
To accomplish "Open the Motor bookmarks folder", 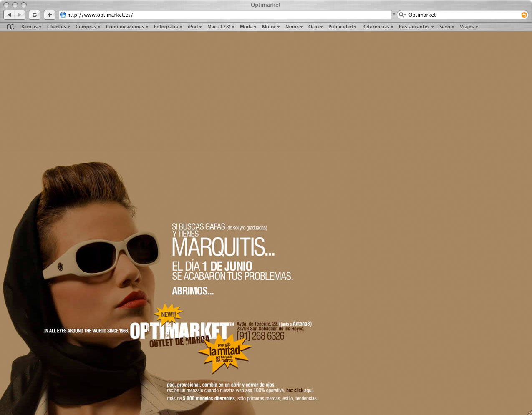I will tap(271, 27).
